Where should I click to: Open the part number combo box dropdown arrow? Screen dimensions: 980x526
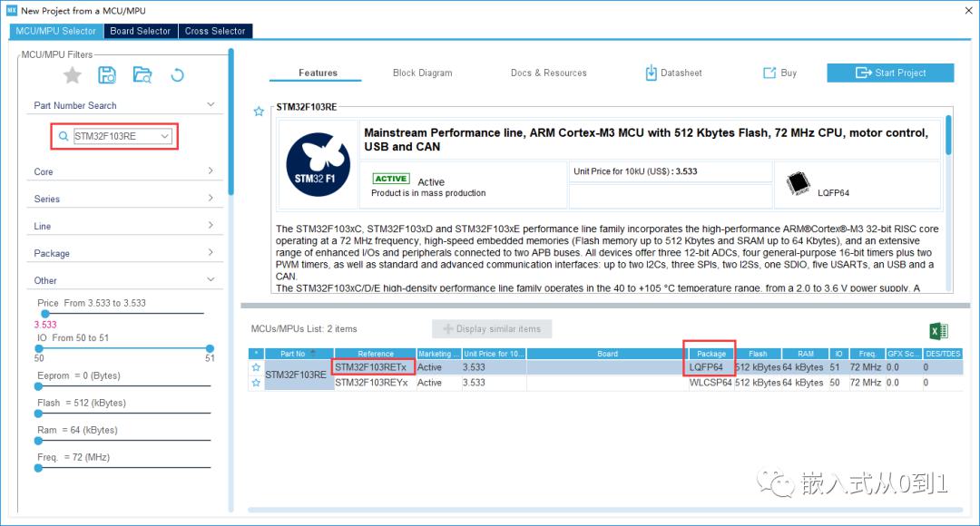coord(164,136)
